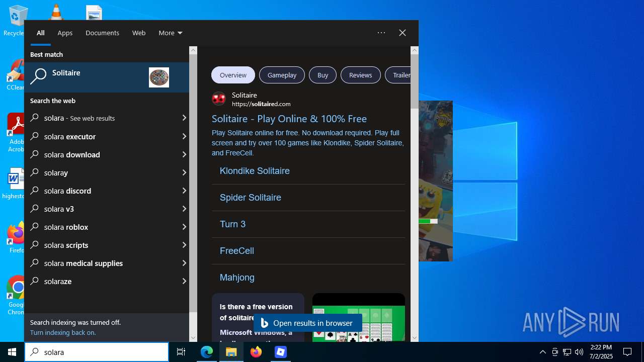Click search icon next to 'solara roblox'
The height and width of the screenshot is (362, 644).
coord(35,227)
